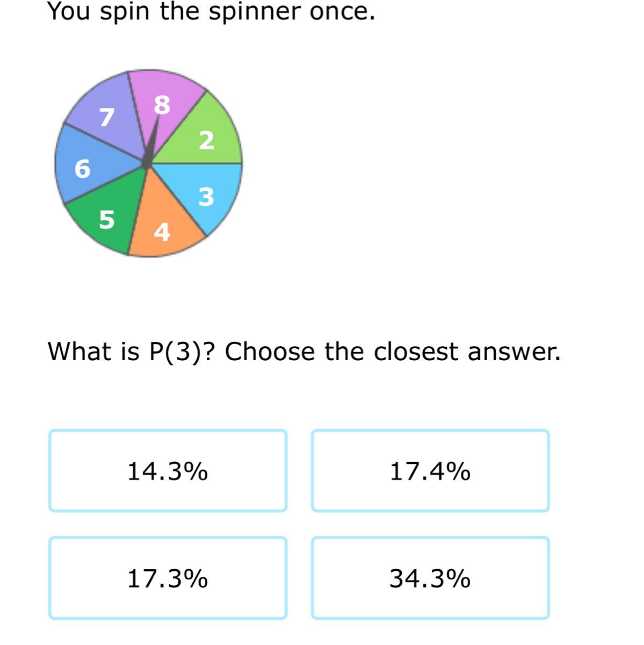The height and width of the screenshot is (645, 644).
Task: Click the 'You spin the spinner once' text
Action: click(x=211, y=12)
